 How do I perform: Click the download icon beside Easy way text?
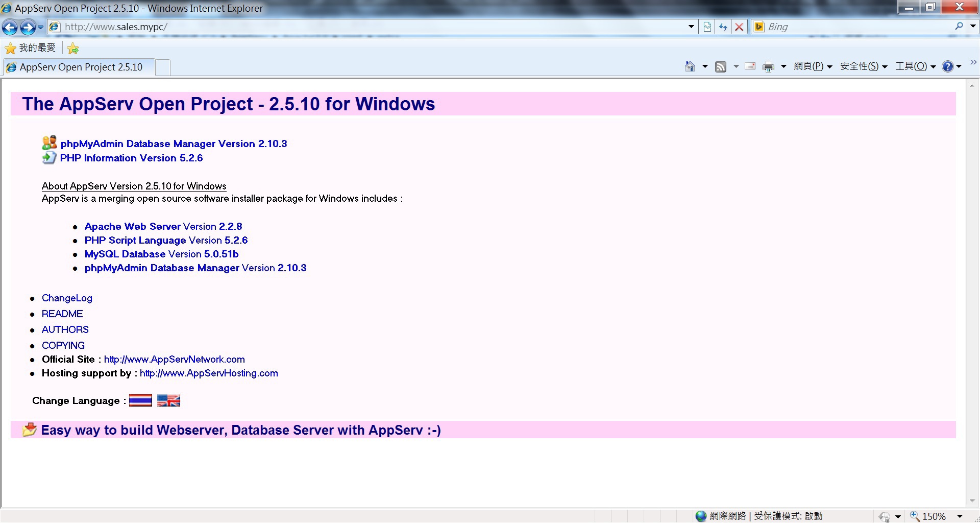[x=30, y=430]
